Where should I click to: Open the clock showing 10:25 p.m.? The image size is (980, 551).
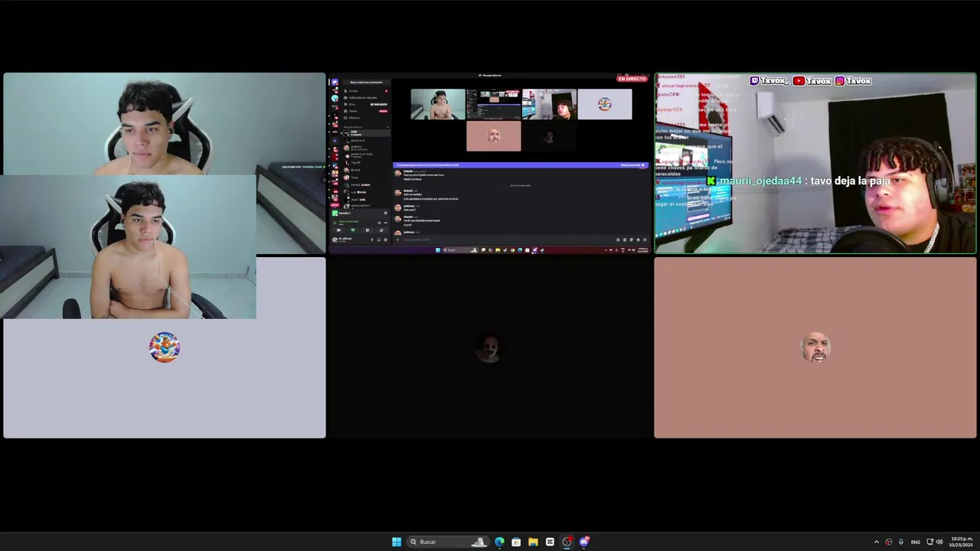coord(962,542)
